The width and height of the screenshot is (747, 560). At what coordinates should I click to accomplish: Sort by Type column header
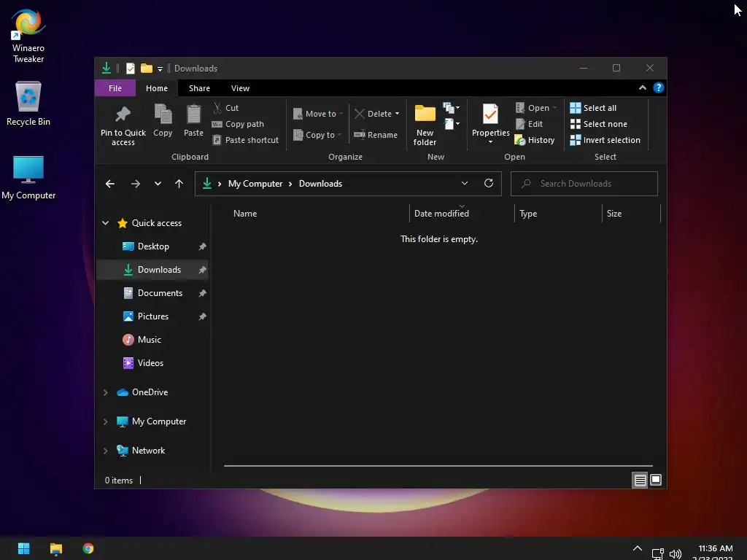tap(528, 214)
